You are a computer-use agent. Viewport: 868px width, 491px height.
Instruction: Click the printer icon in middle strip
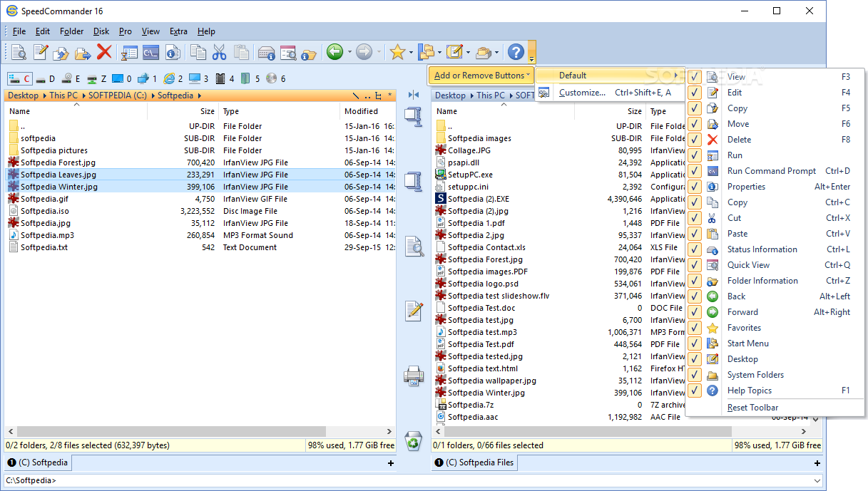coord(414,376)
